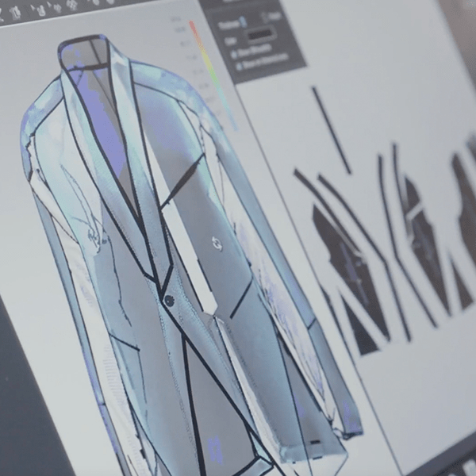Click the blue slider handle in the gray panel
Viewport: 476px width, 476px height.
pyautogui.click(x=242, y=21)
